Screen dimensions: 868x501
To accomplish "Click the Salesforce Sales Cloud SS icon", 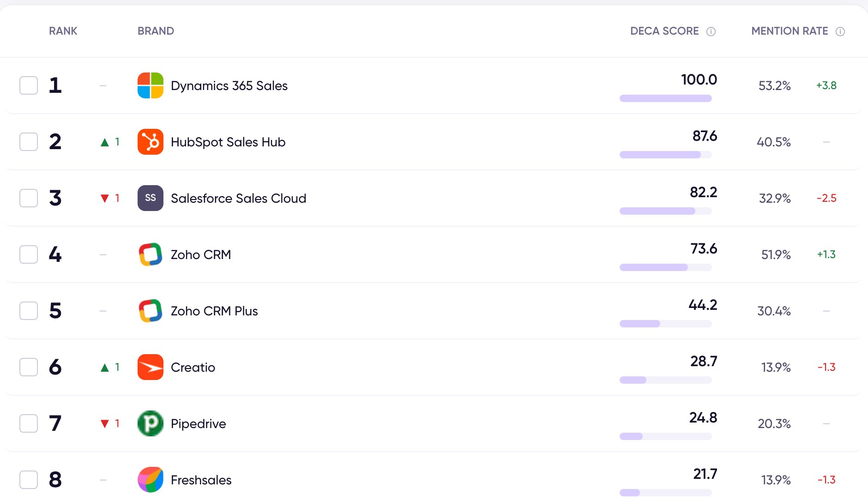I will (151, 198).
